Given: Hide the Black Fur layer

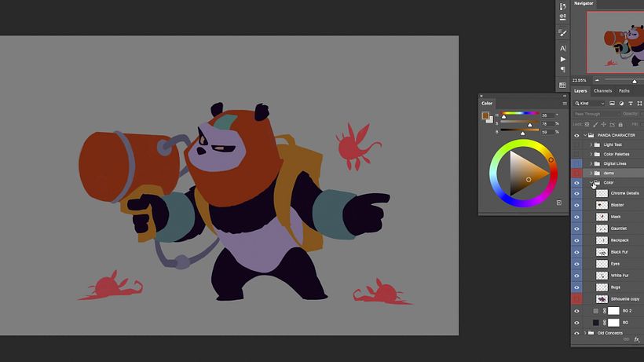Looking at the screenshot, I should tap(576, 252).
